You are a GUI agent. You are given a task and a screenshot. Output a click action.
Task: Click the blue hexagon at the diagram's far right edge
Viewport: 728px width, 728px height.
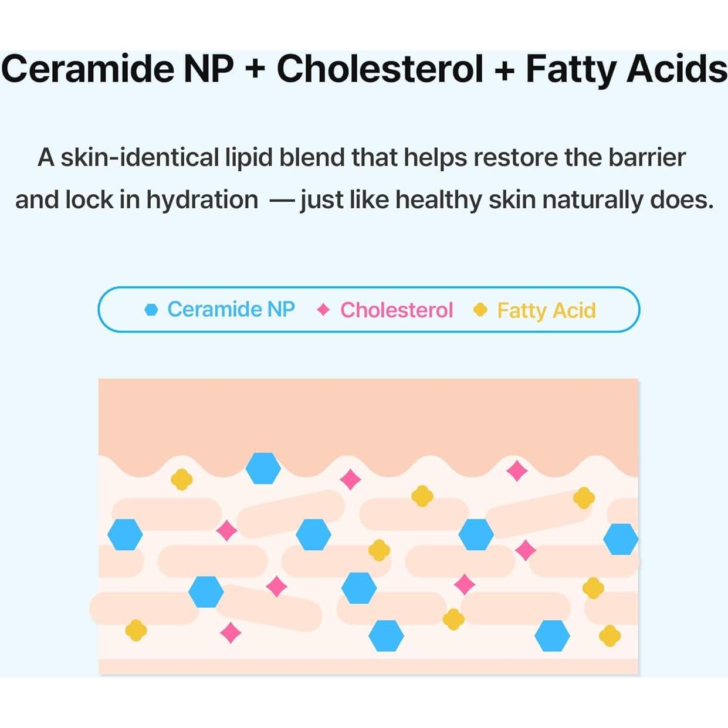click(621, 539)
